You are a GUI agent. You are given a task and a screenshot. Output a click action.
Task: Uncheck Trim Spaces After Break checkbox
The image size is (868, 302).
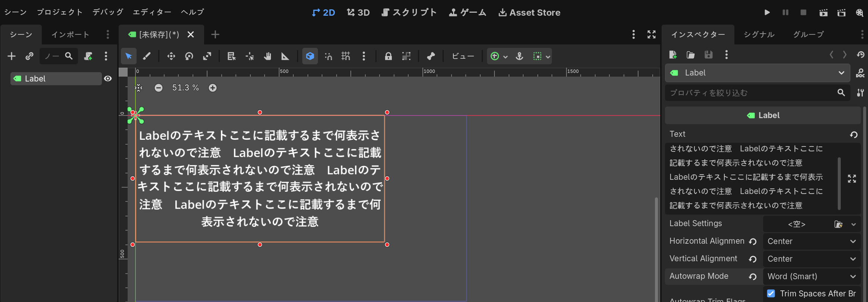pyautogui.click(x=771, y=293)
